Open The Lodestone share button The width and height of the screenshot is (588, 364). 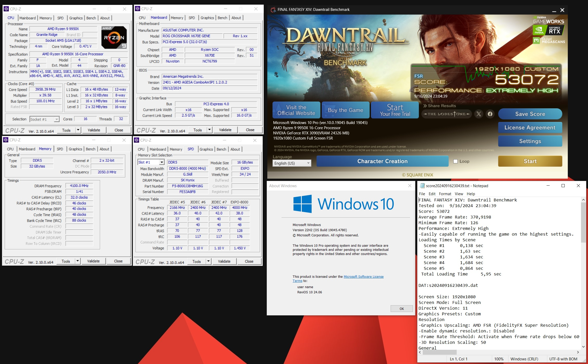click(x=447, y=114)
